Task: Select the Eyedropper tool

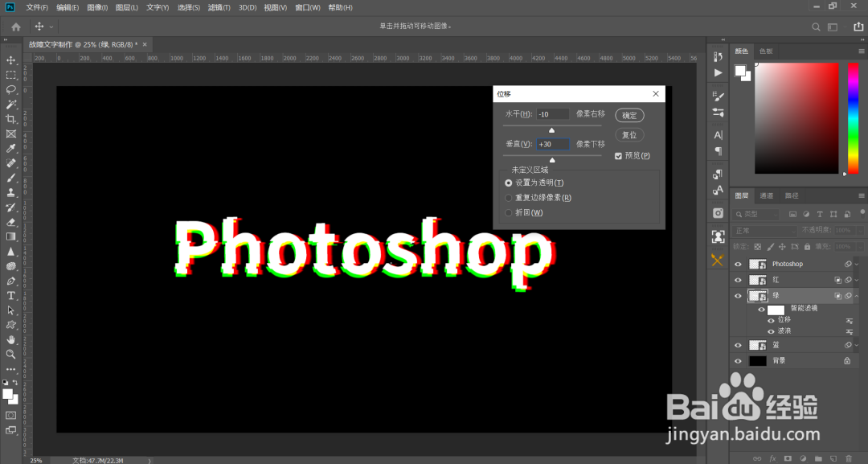Action: [11, 149]
